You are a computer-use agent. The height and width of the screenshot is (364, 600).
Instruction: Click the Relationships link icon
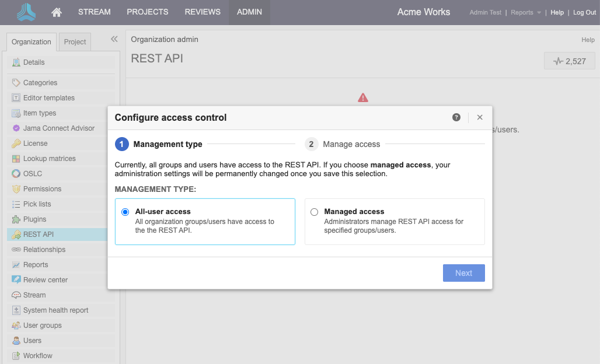pyautogui.click(x=16, y=250)
